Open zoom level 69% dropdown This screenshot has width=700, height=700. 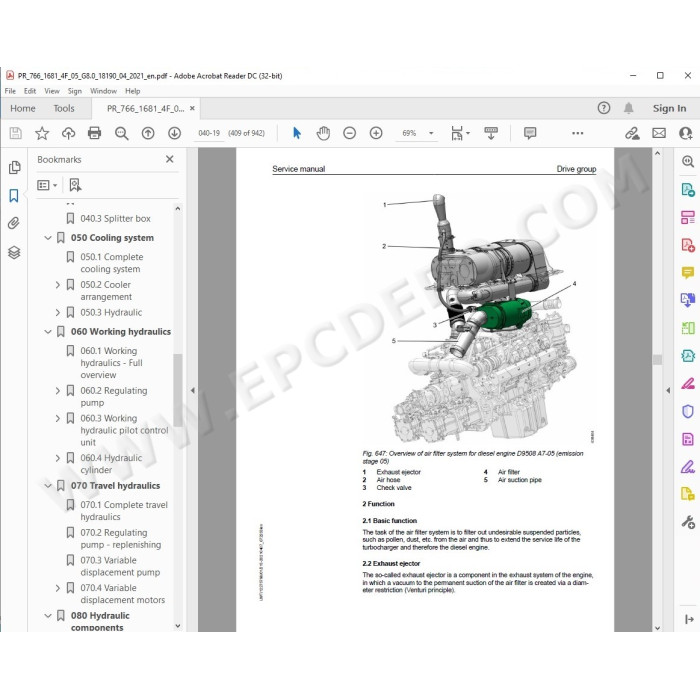pos(431,133)
